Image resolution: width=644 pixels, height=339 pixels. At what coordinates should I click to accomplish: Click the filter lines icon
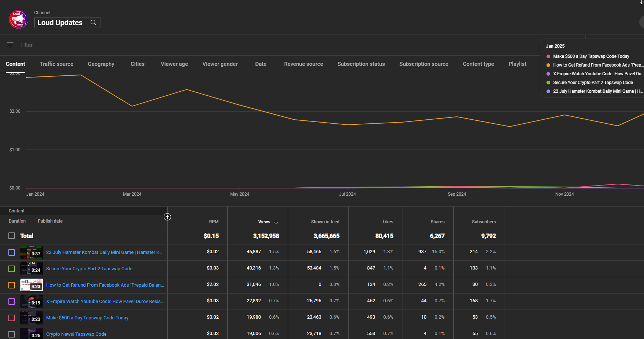10,45
